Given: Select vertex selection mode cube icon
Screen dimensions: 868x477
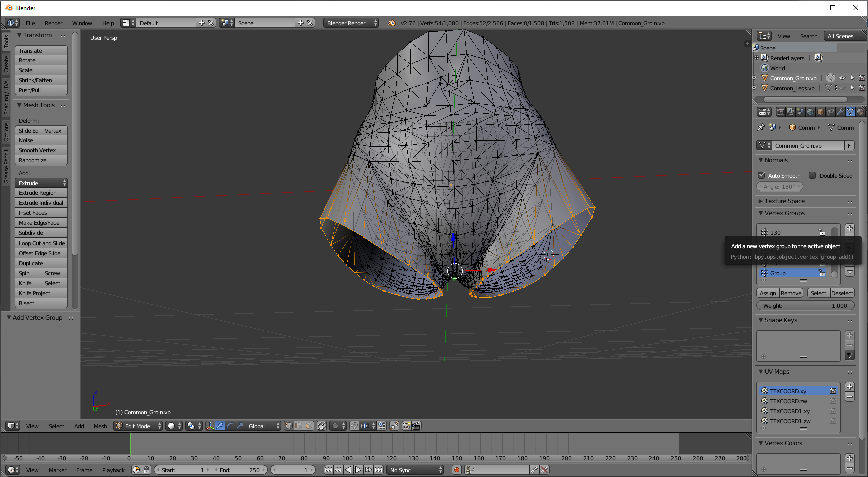Looking at the screenshot, I should (289, 426).
